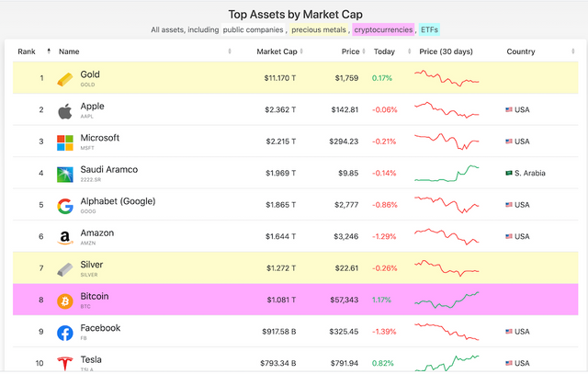Click the Facebook logo icon
The image size is (588, 374).
point(65,333)
